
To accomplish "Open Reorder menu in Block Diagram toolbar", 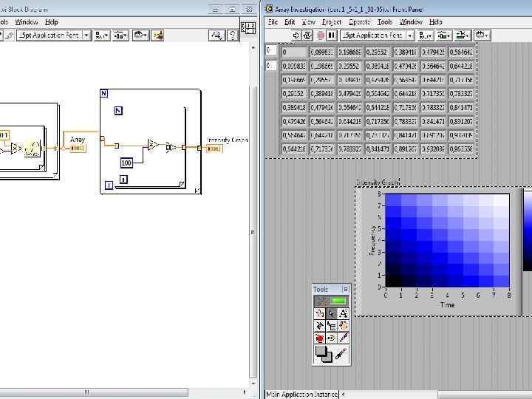I will [141, 35].
